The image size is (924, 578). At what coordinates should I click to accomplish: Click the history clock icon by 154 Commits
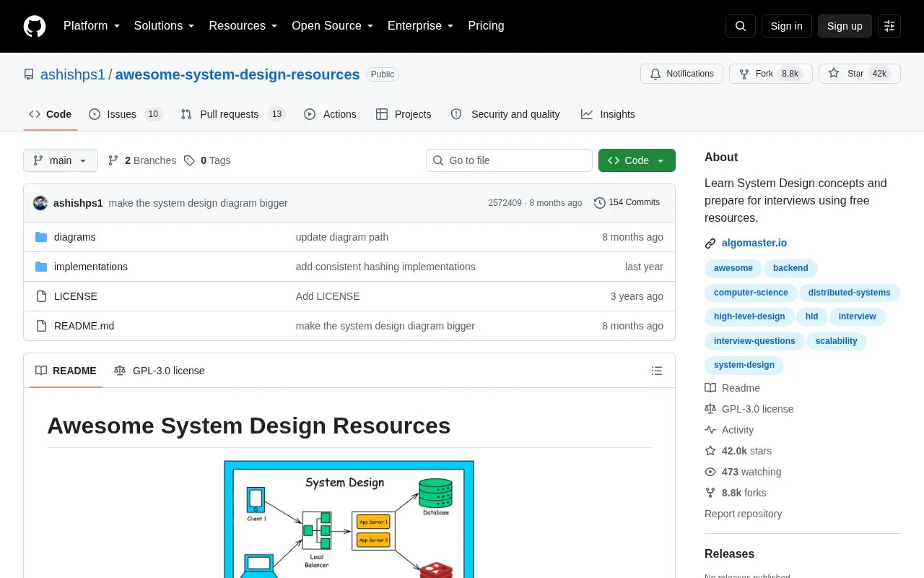pos(600,203)
